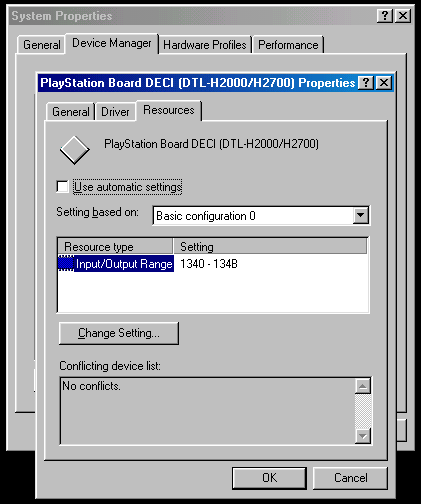Click the No conflicts text
Image resolution: width=421 pixels, height=504 pixels.
click(91, 386)
